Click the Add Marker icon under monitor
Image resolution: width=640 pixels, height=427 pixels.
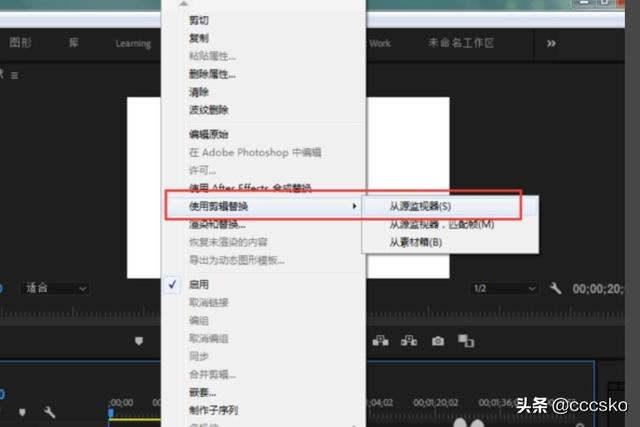click(x=139, y=341)
